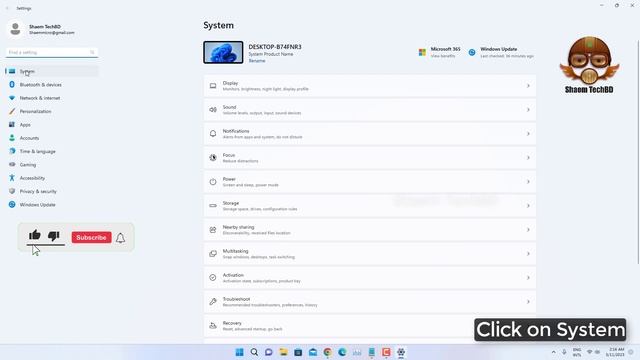Click the Rename link under the PC name
This screenshot has height=360, width=640.
pos(257,61)
